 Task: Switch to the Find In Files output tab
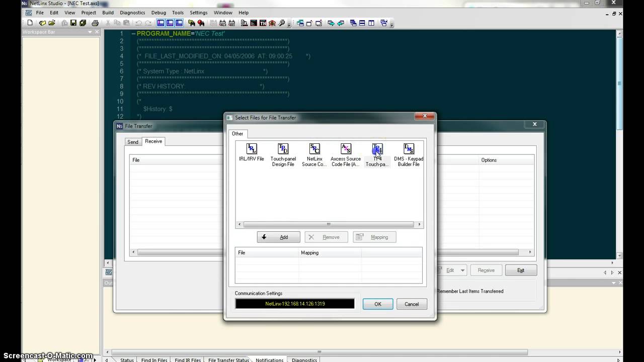[x=154, y=360]
